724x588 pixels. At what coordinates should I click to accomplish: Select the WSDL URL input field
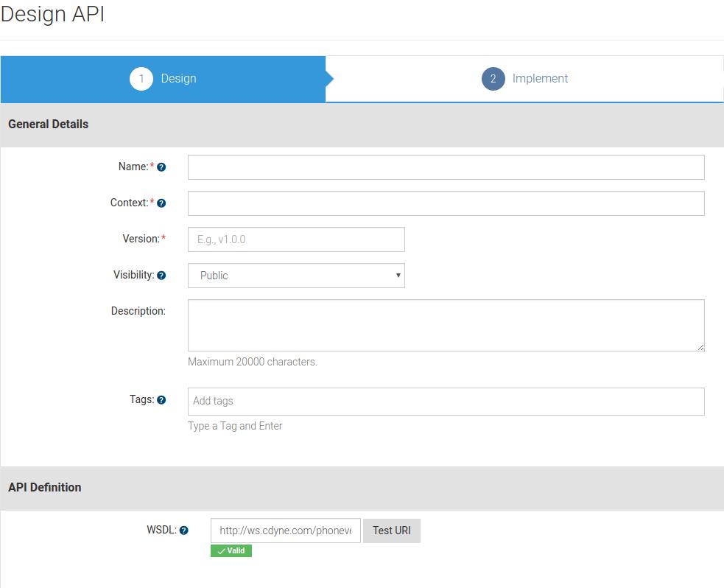286,530
